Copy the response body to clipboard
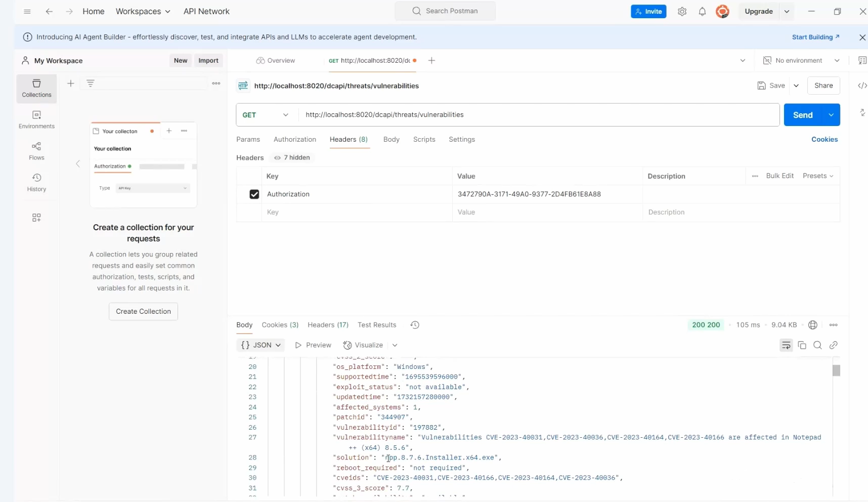This screenshot has height=502, width=868. [x=802, y=345]
